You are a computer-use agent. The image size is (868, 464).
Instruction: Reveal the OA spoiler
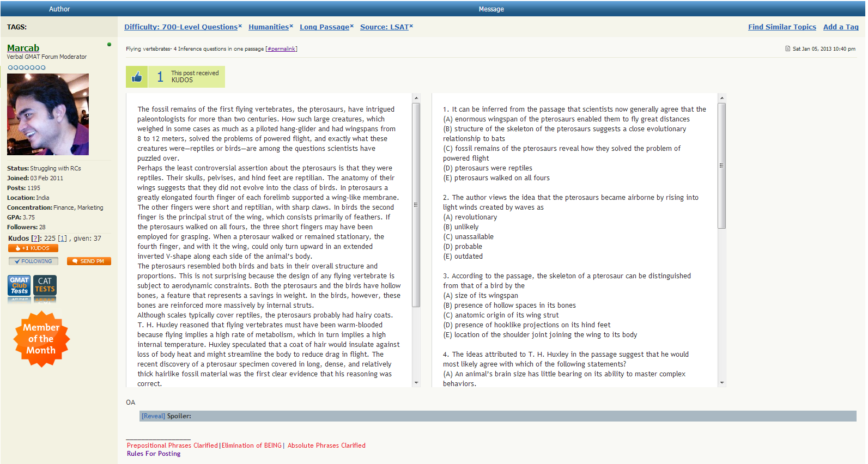[153, 416]
